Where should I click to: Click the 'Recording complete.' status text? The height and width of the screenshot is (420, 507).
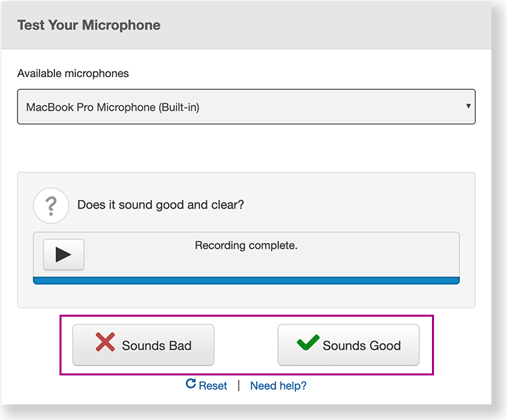pos(246,245)
